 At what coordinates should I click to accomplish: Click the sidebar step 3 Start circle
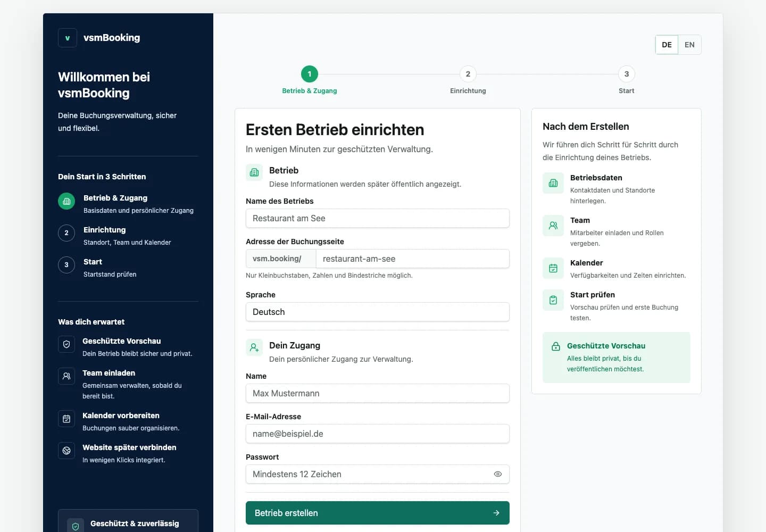(66, 265)
